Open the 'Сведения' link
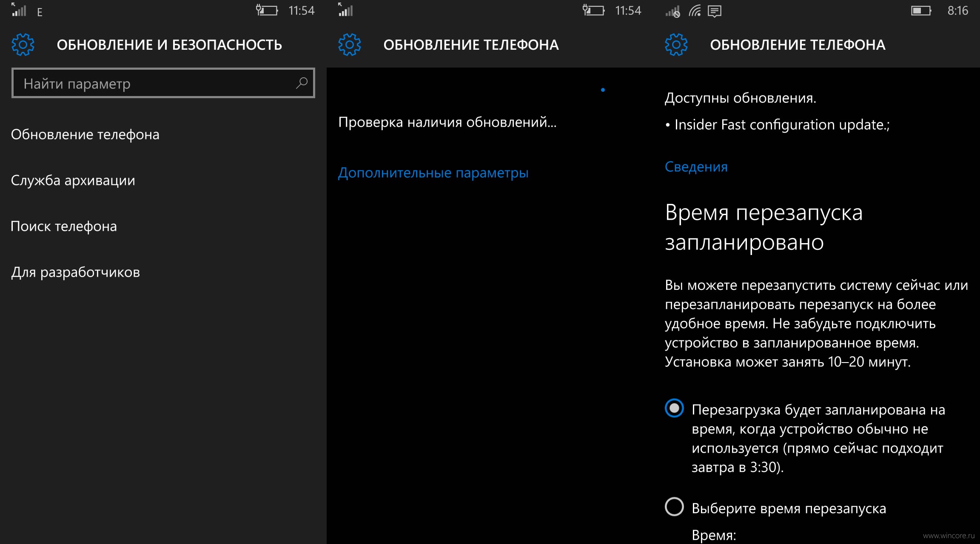 point(696,167)
